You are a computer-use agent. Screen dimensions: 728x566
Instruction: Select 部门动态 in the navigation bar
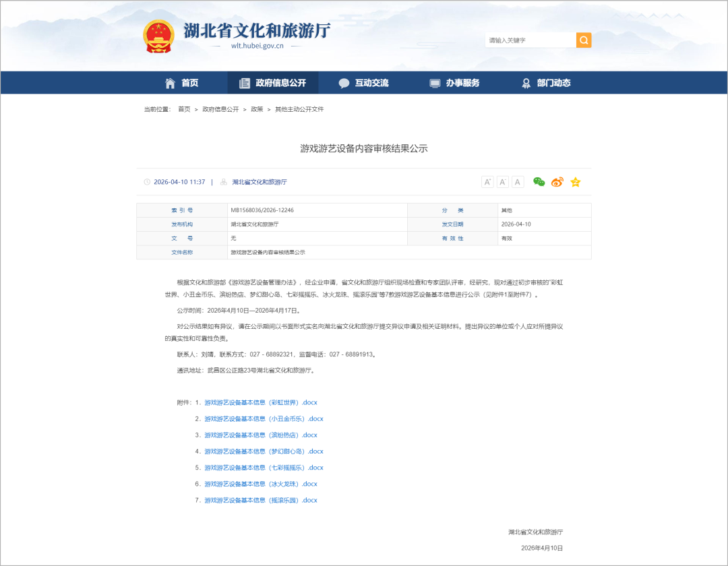click(546, 83)
